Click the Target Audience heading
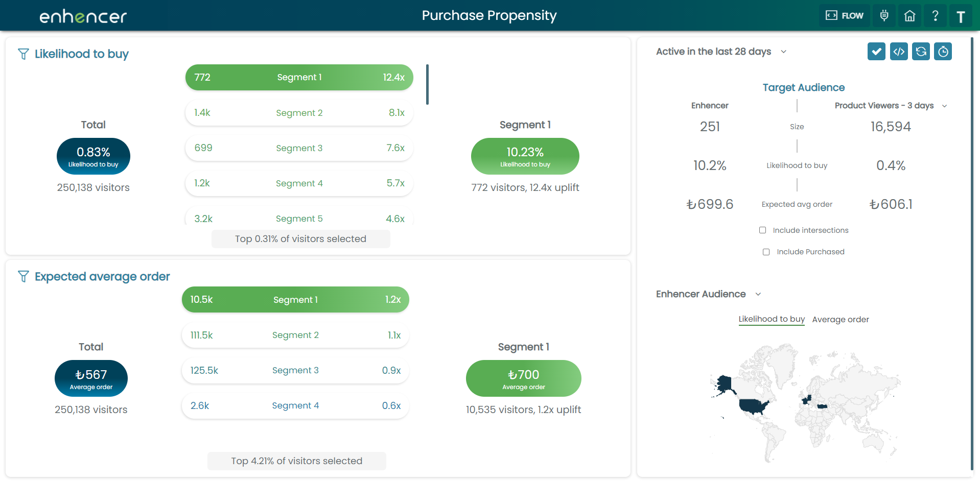Viewport: 980px width, 481px height. pyautogui.click(x=803, y=88)
